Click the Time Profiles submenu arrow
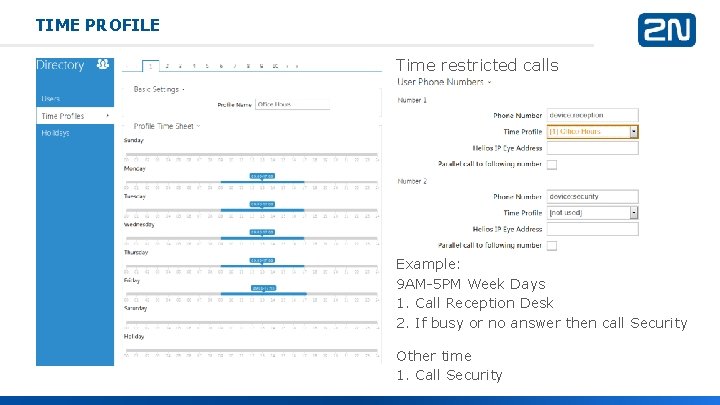Viewport: 720px width, 405px height. [x=107, y=116]
